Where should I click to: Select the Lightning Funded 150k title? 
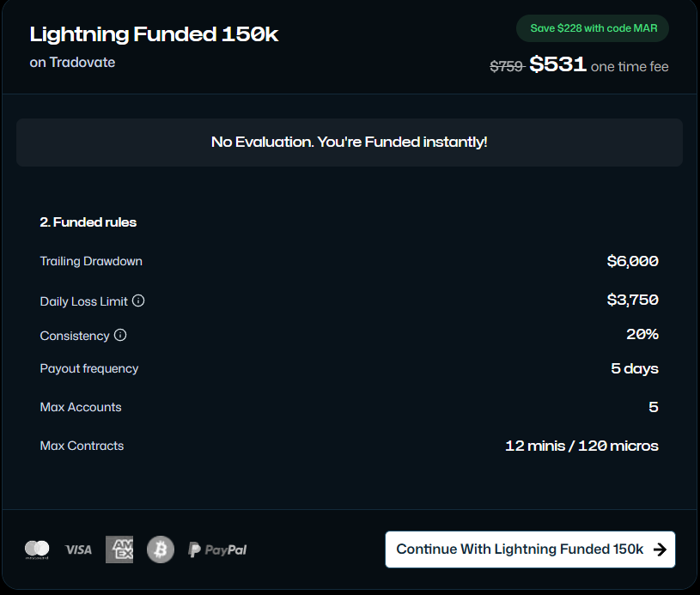pyautogui.click(x=154, y=34)
